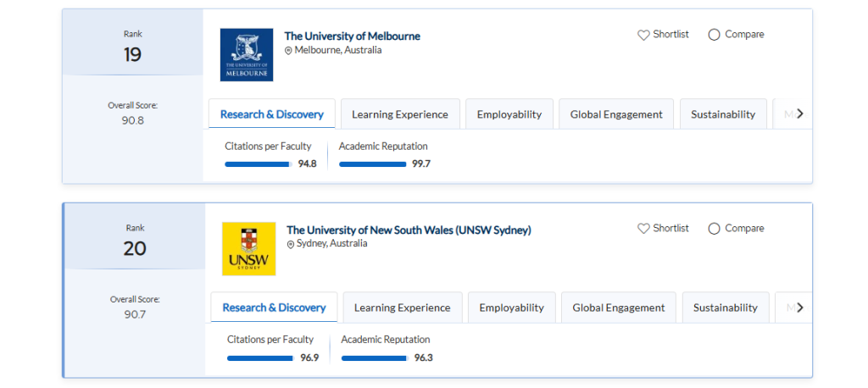The height and width of the screenshot is (388, 868).
Task: Expand more tabs arrow in UNSW card
Action: click(x=799, y=308)
